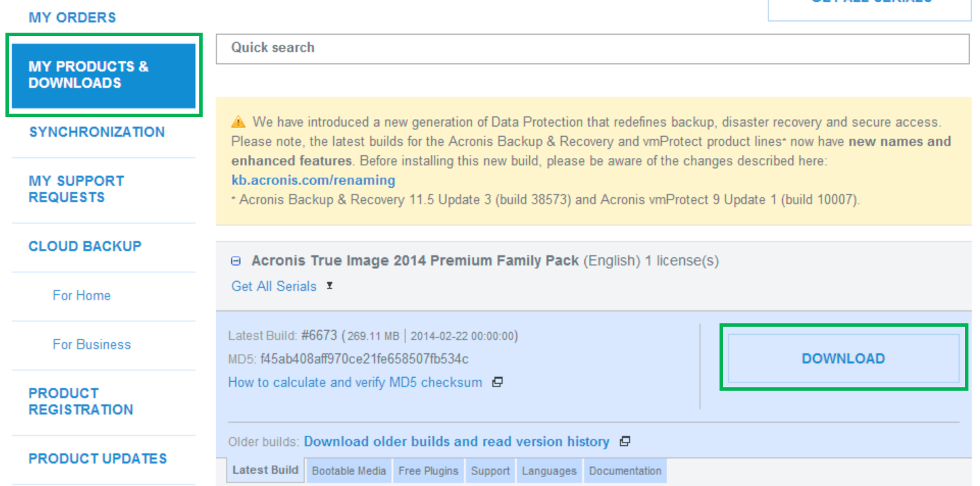Open the Free Plugins tab
980x486 pixels.
[x=428, y=470]
